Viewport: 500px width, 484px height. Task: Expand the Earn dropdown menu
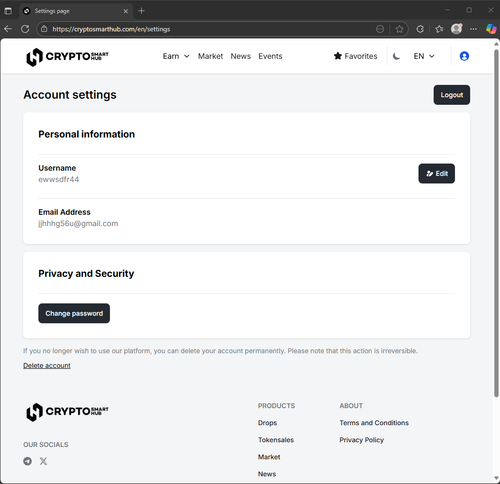[176, 56]
